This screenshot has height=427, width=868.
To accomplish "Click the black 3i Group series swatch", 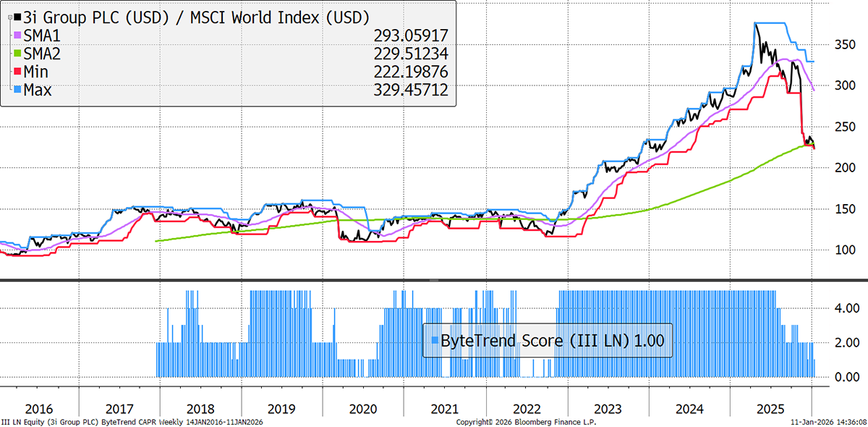I will [17, 17].
